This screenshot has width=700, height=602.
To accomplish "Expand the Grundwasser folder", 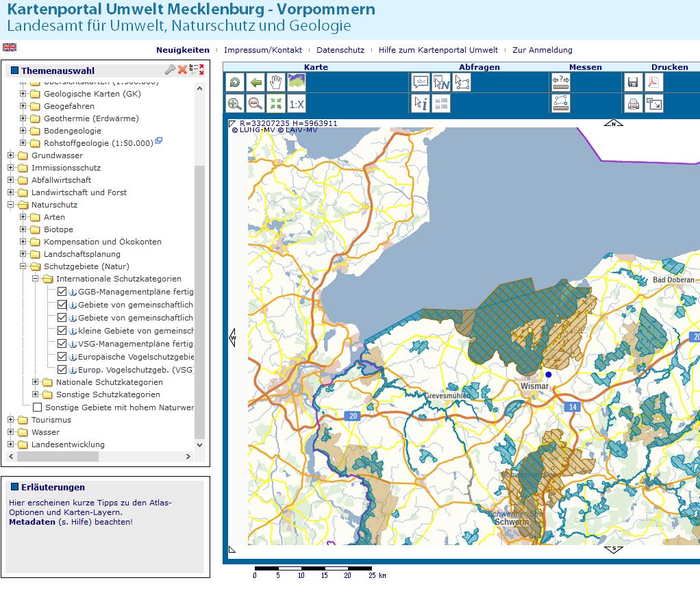I will click(11, 155).
